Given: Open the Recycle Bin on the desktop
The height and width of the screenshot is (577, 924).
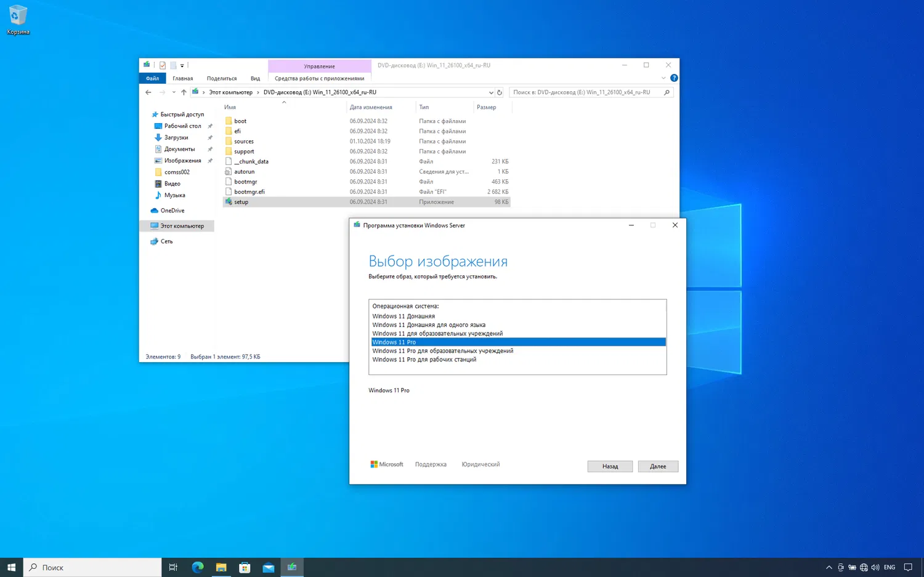Looking at the screenshot, I should [18, 20].
